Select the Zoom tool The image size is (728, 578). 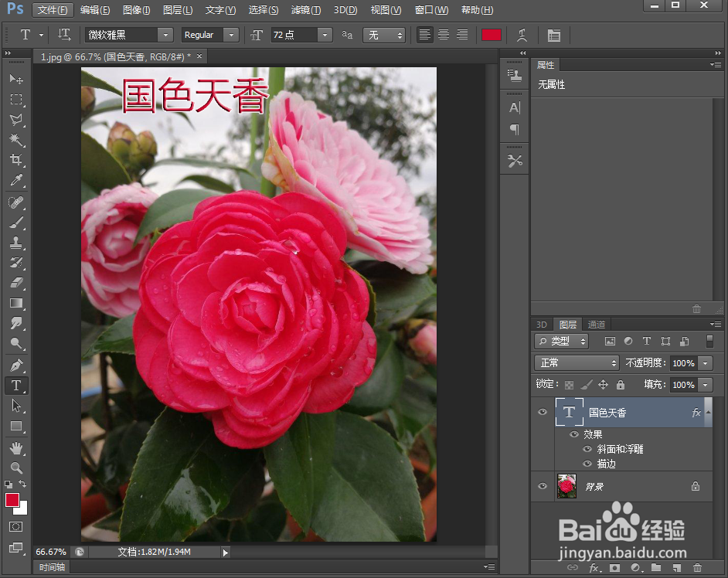(16, 468)
